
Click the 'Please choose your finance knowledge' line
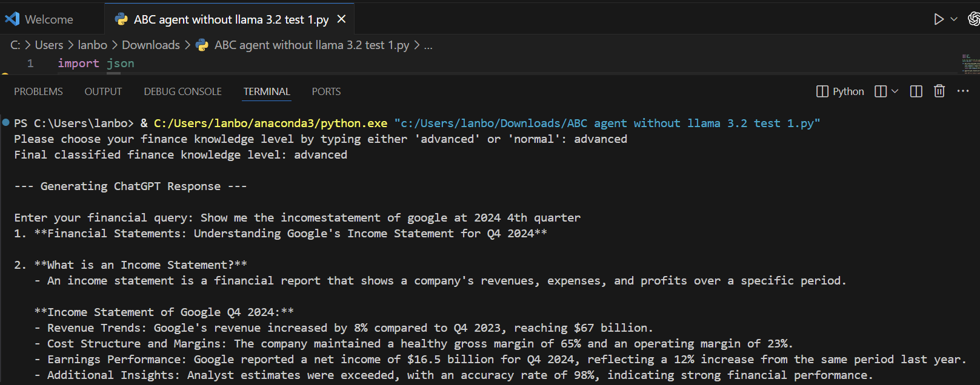point(321,139)
